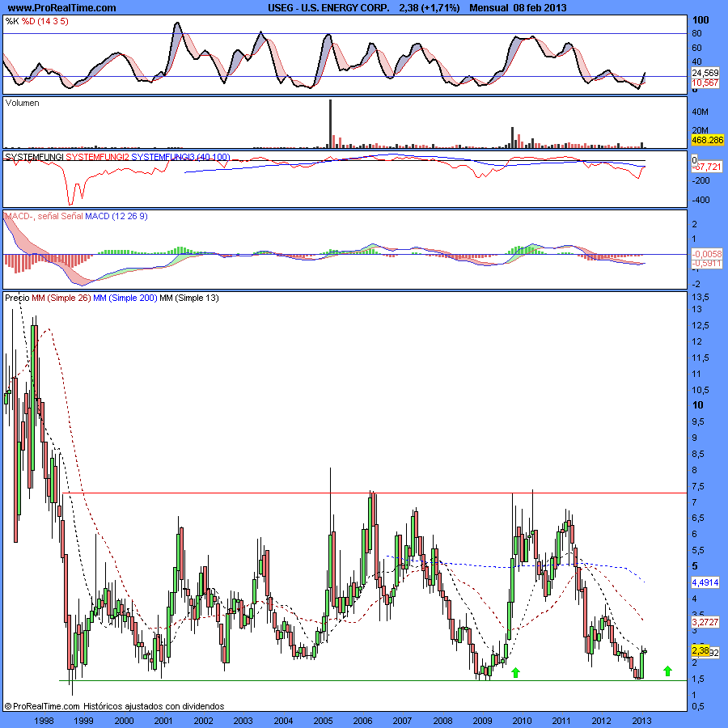Select the 08 feb 2013 date

(x=540, y=8)
